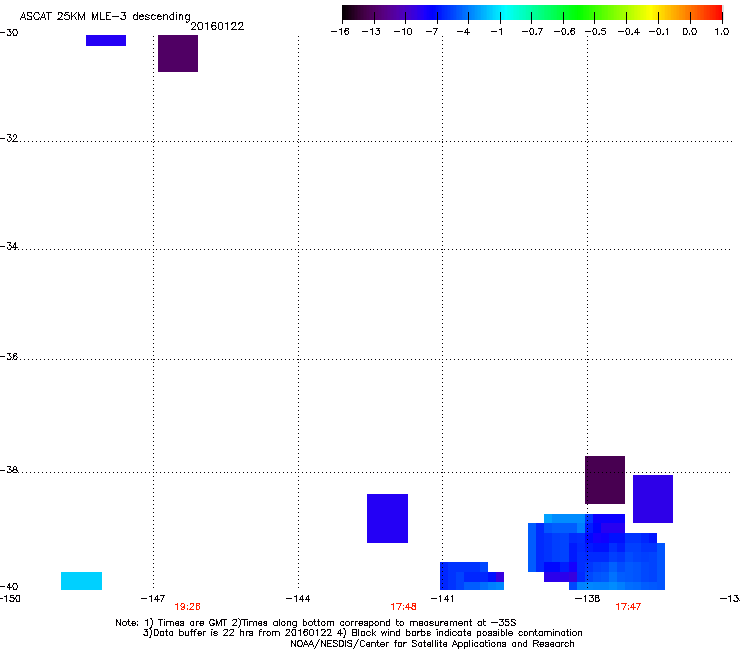
Task: Click the dark purple block on the -38 line
Action: coord(605,480)
